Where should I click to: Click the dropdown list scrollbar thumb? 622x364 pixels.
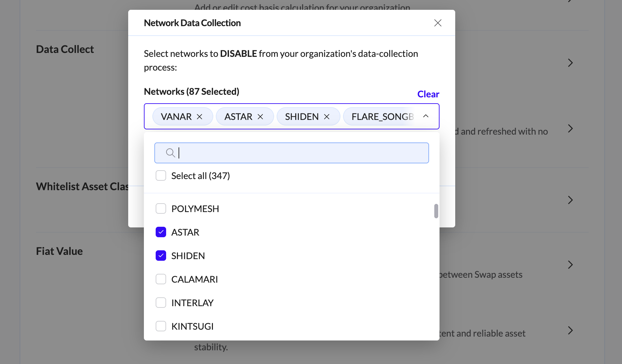(436, 212)
